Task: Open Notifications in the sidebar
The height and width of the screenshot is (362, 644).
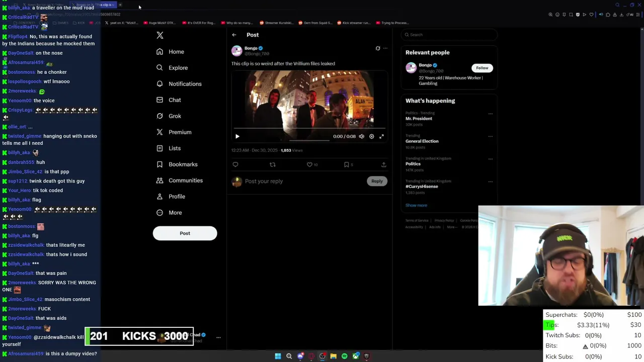Action: click(179, 84)
